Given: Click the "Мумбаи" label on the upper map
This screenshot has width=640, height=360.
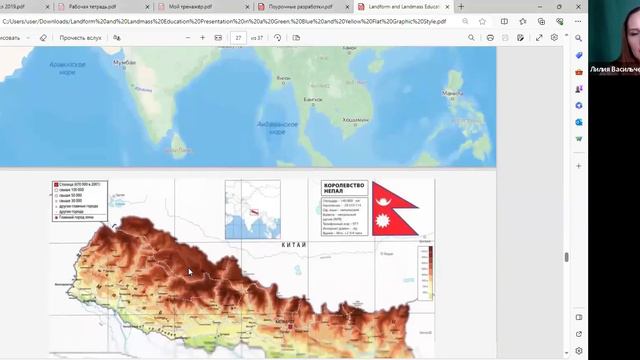Looking at the screenshot, I should [124, 63].
